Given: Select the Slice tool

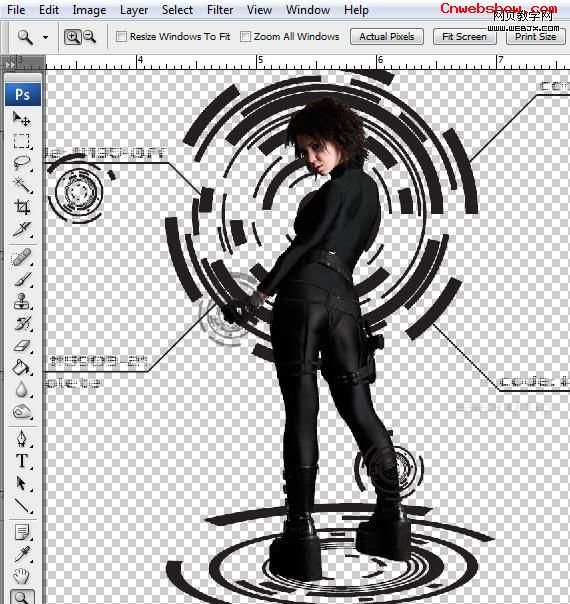Looking at the screenshot, I should [22, 230].
